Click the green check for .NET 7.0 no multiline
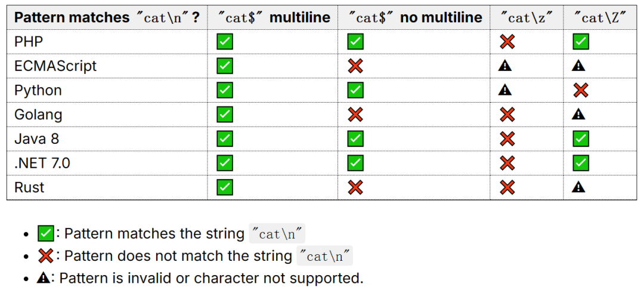The width and height of the screenshot is (644, 293). tap(355, 163)
